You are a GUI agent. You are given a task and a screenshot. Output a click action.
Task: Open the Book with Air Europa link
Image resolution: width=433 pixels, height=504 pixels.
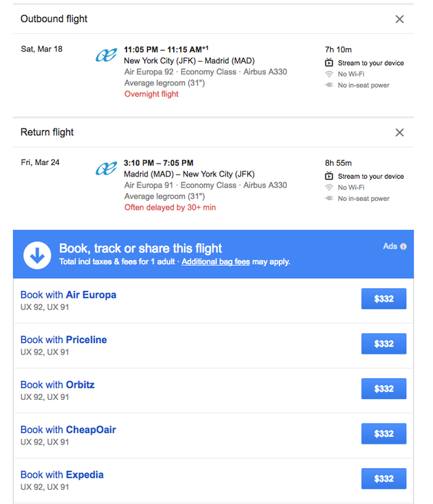pos(68,295)
